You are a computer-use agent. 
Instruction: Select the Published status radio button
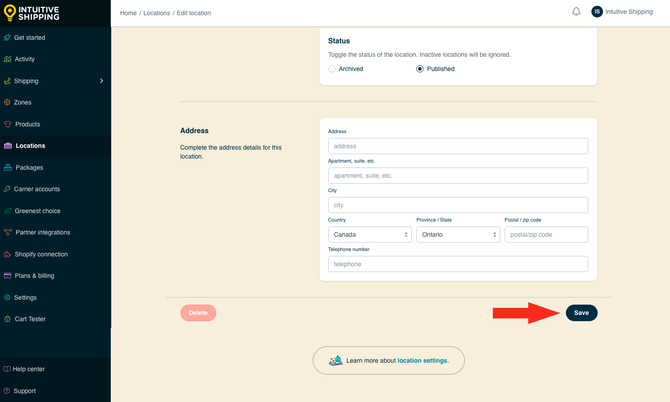(x=420, y=69)
